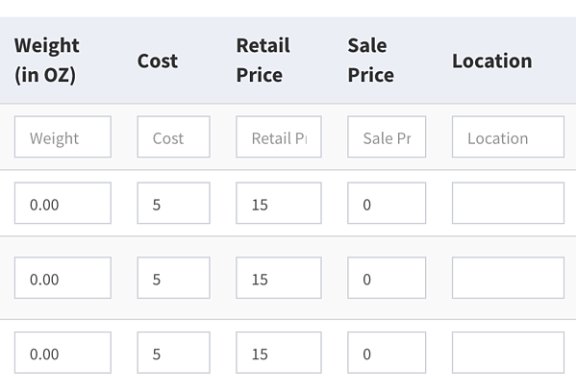Click the Weight filter input field
The image size is (576, 392).
pos(63,136)
